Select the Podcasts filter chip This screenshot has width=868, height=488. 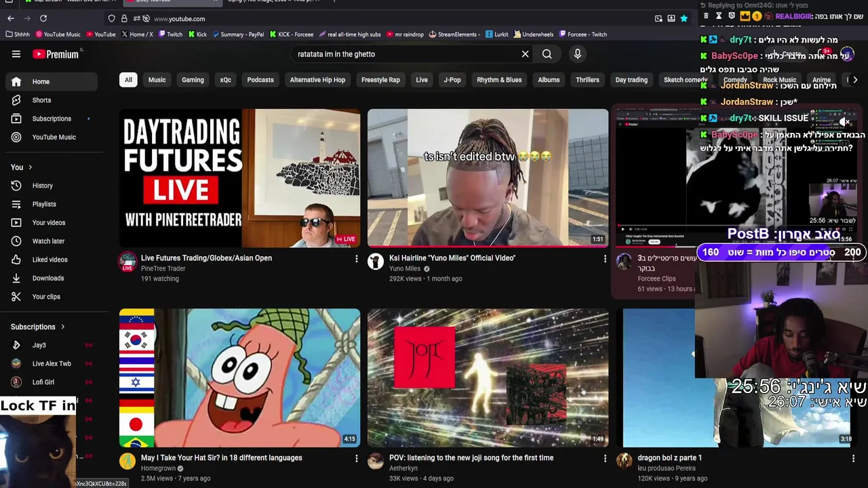pos(260,80)
